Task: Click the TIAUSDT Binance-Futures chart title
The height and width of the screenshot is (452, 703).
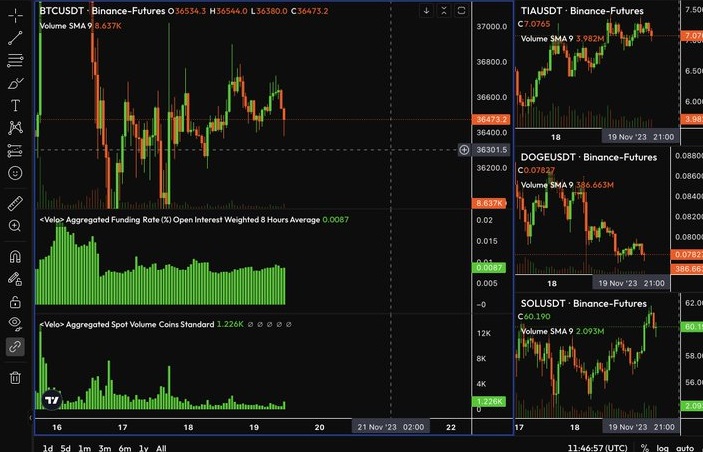Action: (x=582, y=11)
